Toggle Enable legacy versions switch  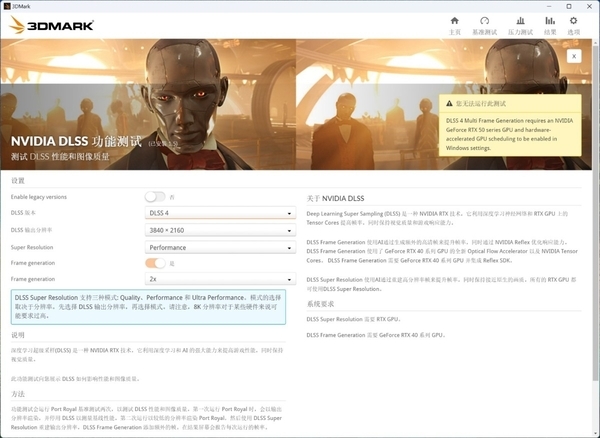point(155,197)
